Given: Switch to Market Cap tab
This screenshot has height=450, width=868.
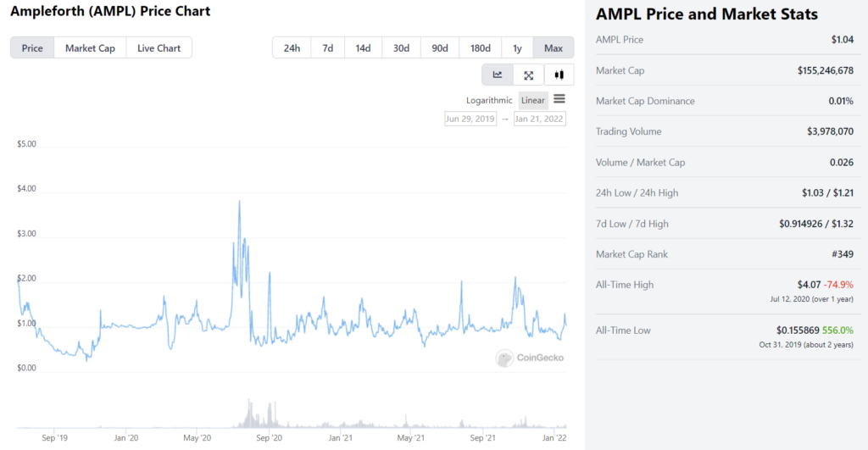Looking at the screenshot, I should coord(90,48).
